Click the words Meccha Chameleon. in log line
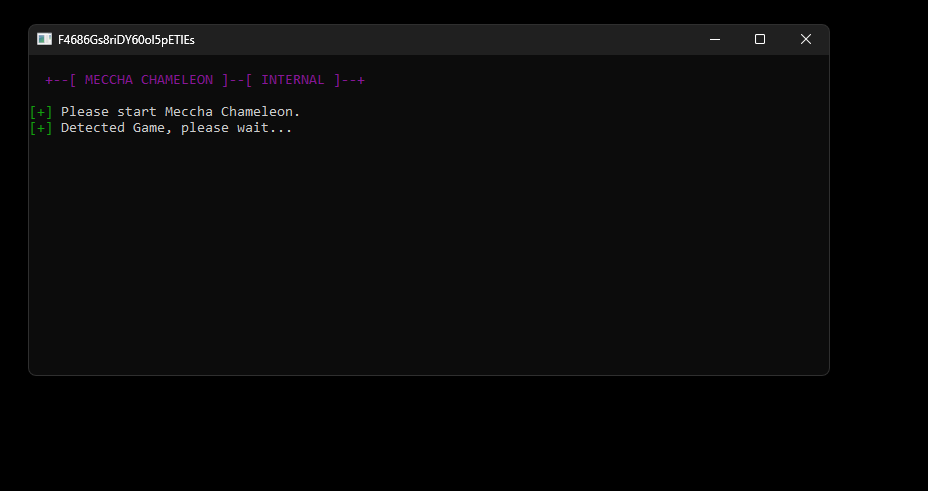The height and width of the screenshot is (491, 928). 233,112
